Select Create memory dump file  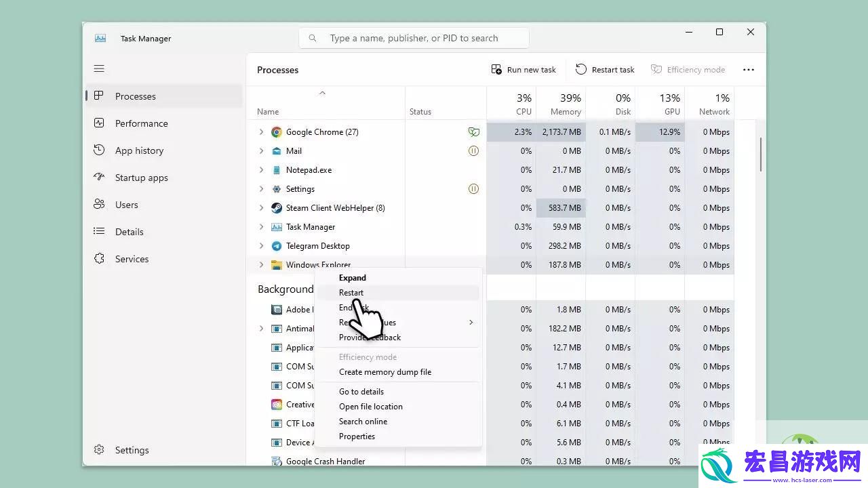click(398, 372)
